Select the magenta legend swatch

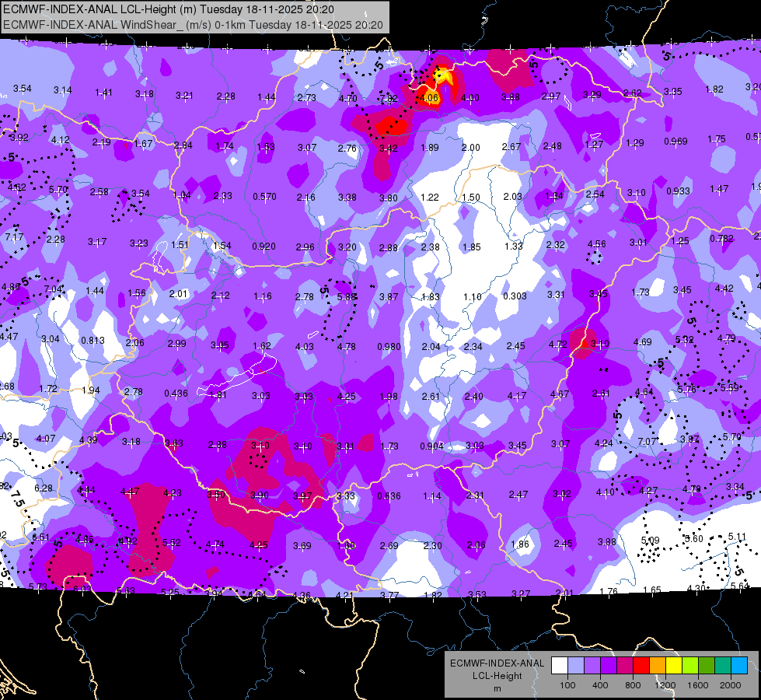point(625,666)
